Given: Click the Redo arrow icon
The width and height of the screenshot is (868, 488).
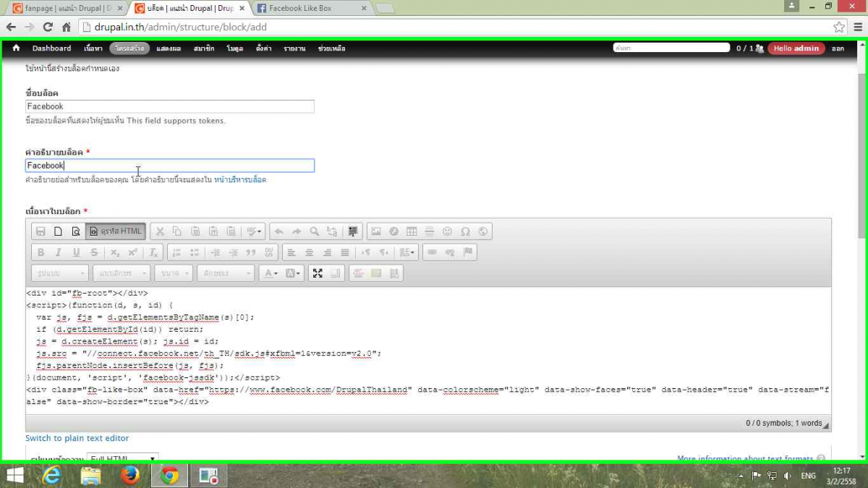Looking at the screenshot, I should 297,231.
